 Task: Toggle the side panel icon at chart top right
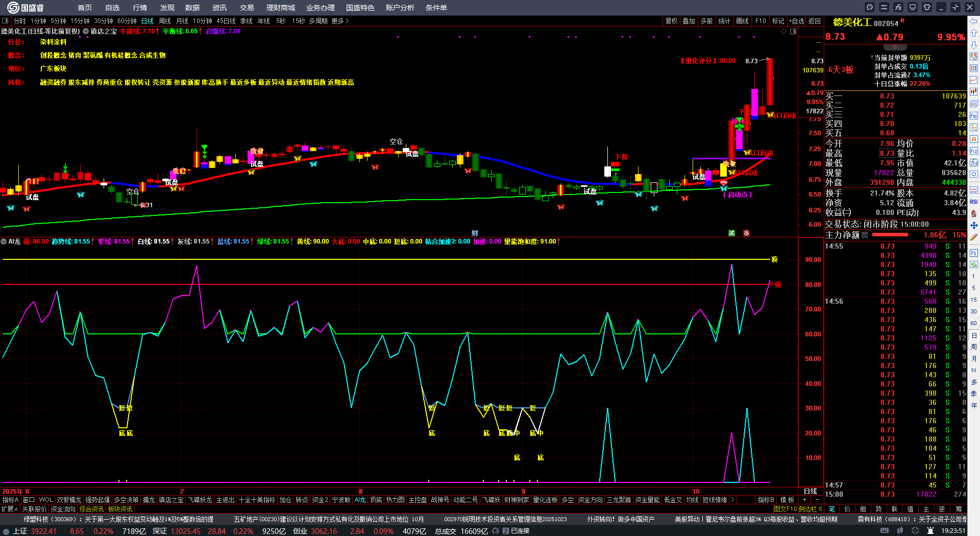click(793, 31)
